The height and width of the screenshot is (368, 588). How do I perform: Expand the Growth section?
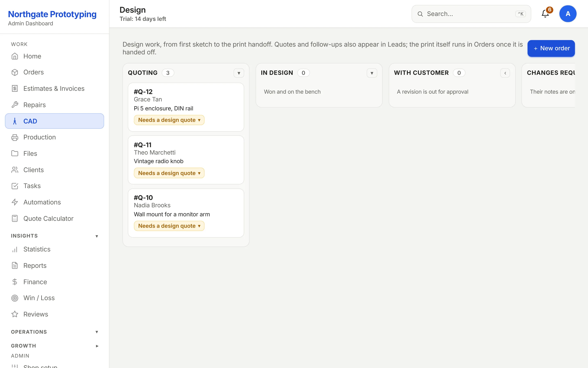click(x=97, y=346)
